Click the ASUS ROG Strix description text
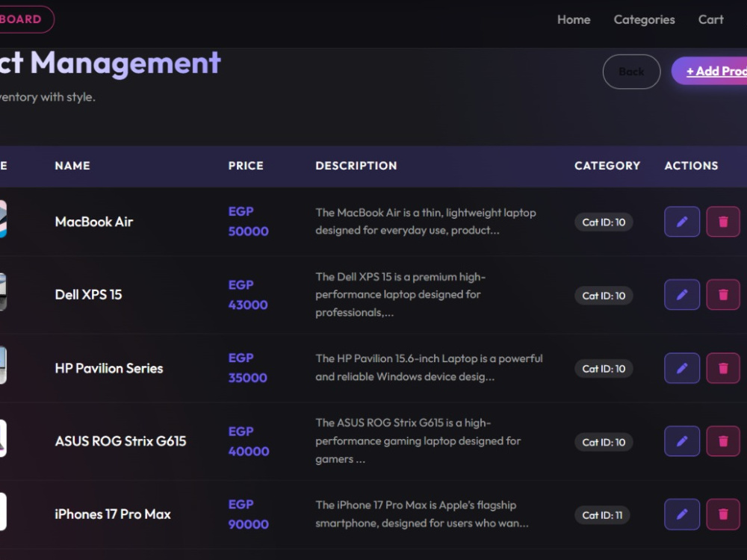The width and height of the screenshot is (747, 560). (x=418, y=441)
